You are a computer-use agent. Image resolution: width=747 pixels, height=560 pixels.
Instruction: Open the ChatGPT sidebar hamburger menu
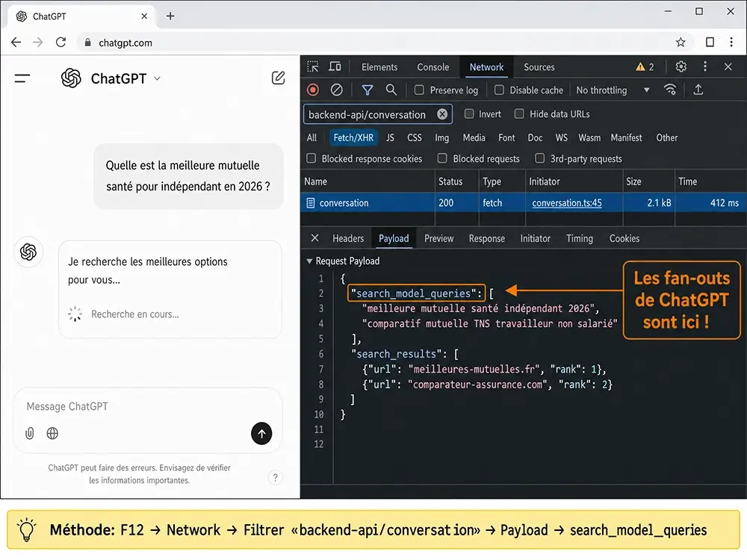tap(22, 78)
